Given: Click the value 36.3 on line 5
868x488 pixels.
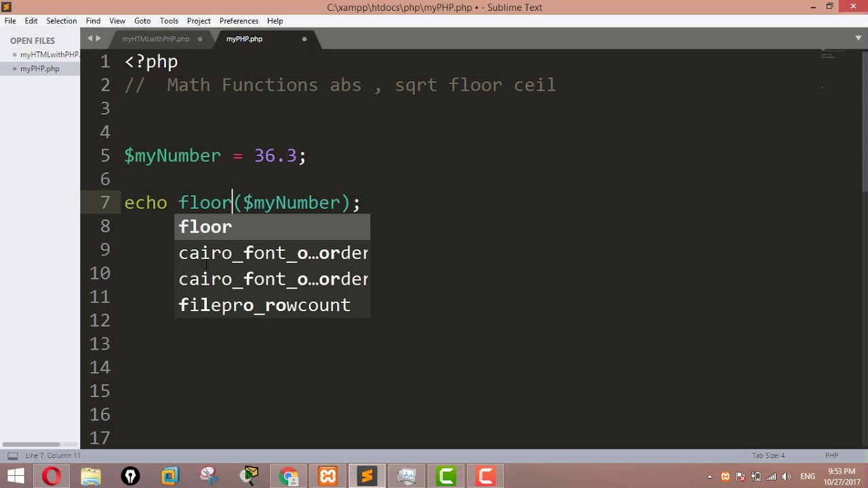Looking at the screenshot, I should click(275, 155).
